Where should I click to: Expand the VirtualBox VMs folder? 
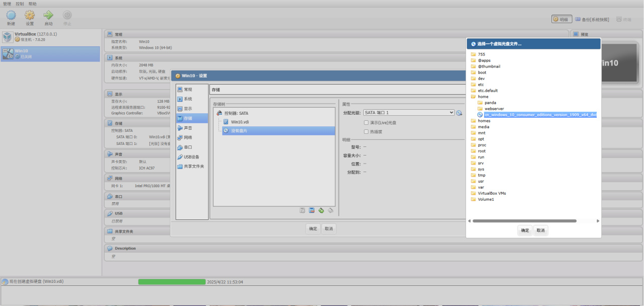point(492,193)
